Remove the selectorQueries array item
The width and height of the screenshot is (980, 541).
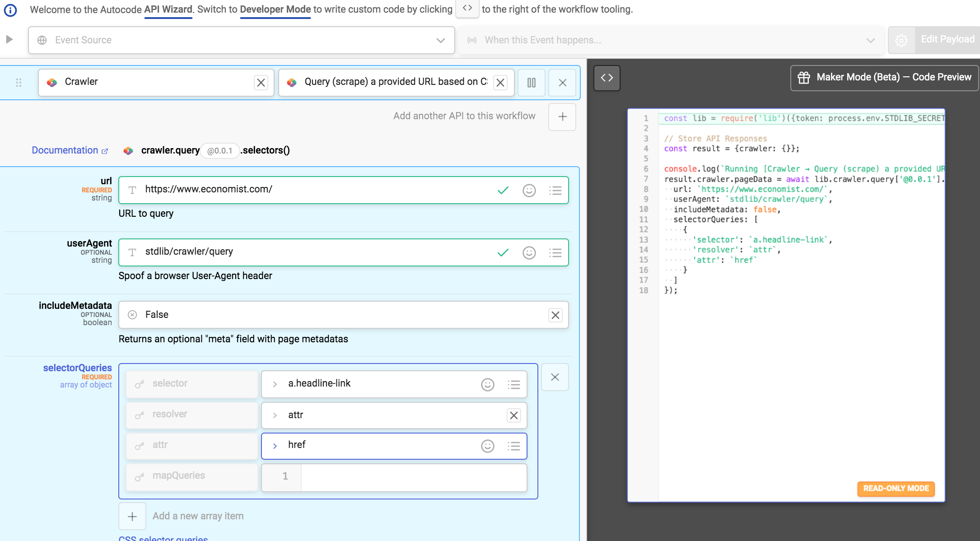click(x=555, y=377)
